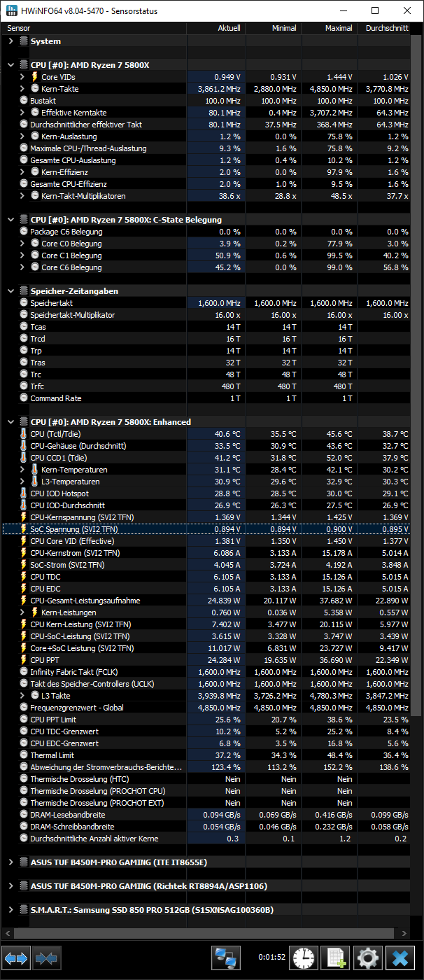Click the clock reset-timer button
424x980 pixels.
click(304, 958)
